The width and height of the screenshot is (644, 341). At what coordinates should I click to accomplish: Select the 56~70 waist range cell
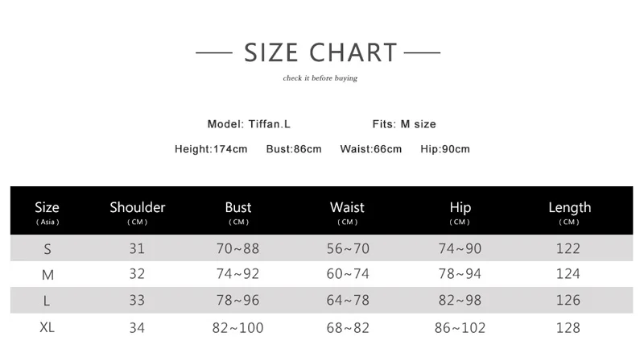[x=349, y=249]
